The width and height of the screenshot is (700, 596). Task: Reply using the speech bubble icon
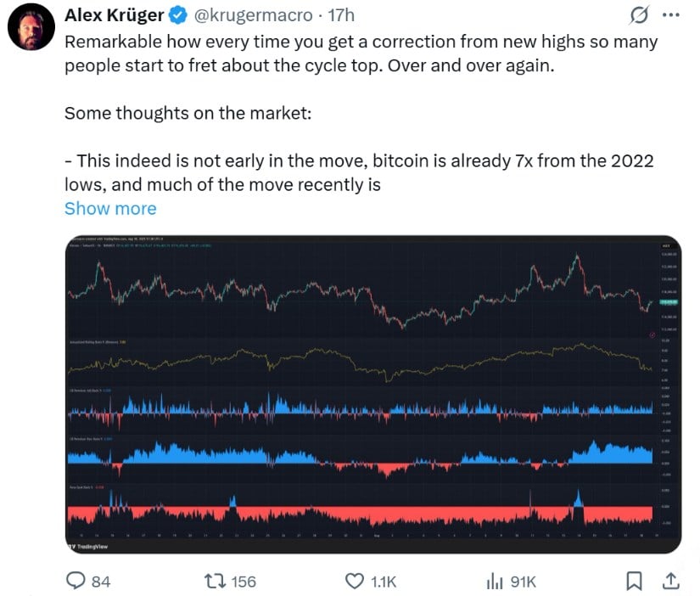click(76, 582)
